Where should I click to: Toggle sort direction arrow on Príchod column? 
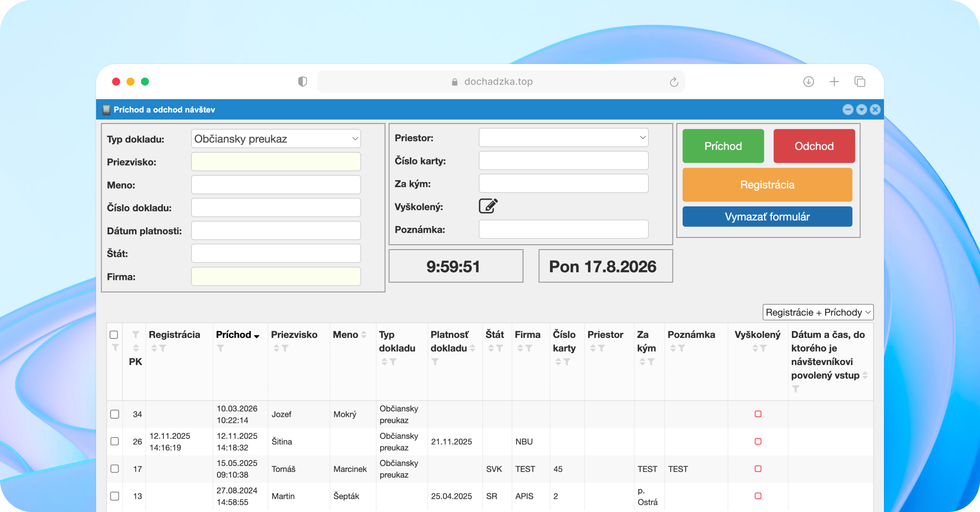[257, 336]
